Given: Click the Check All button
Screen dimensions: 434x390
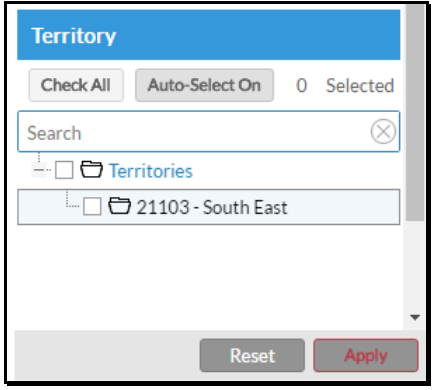Looking at the screenshot, I should 76,85.
